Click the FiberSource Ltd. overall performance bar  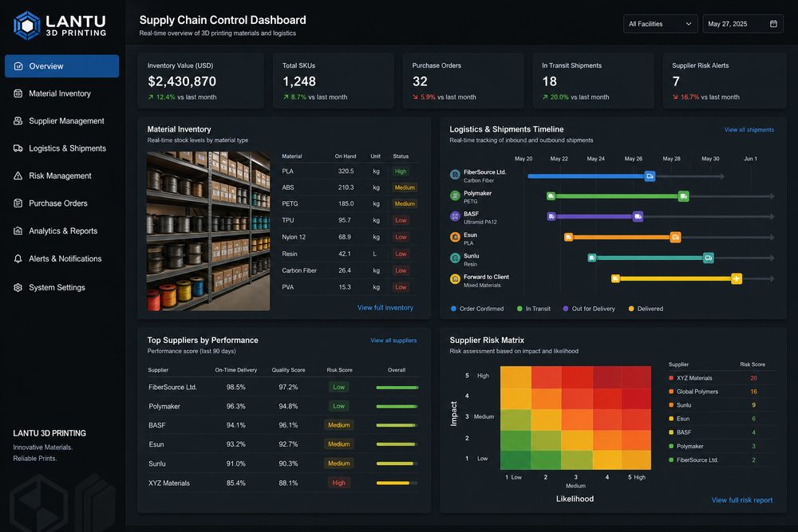[397, 388]
